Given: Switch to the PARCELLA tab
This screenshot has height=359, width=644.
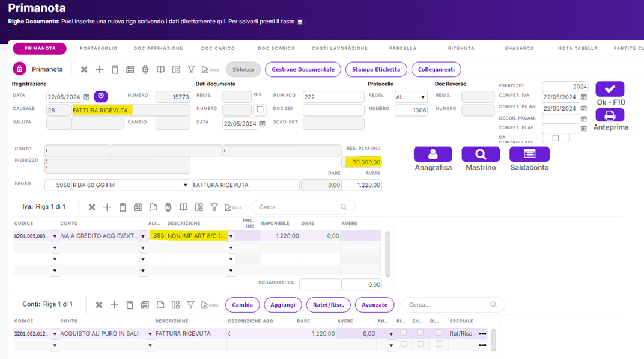Looking at the screenshot, I should pyautogui.click(x=403, y=48).
